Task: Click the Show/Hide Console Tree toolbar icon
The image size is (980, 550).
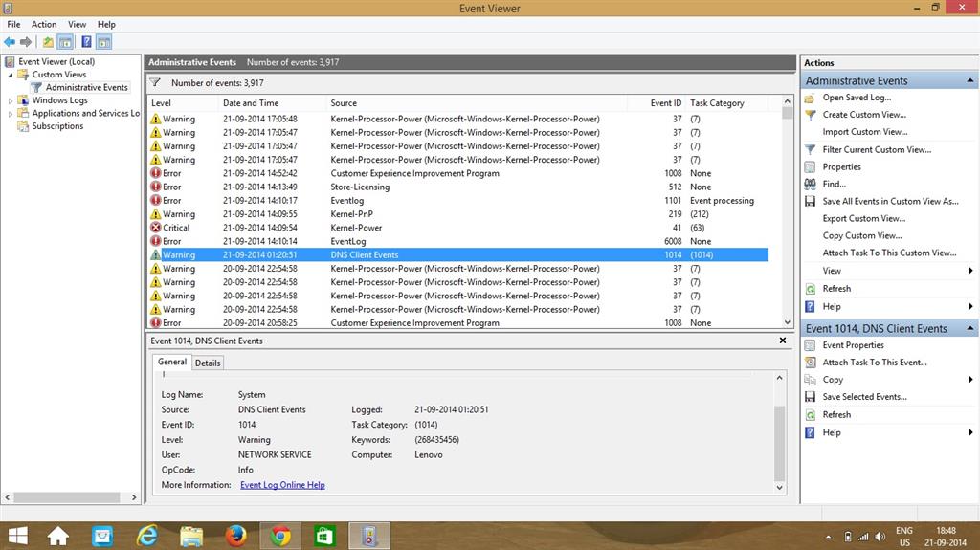Action: (65, 42)
